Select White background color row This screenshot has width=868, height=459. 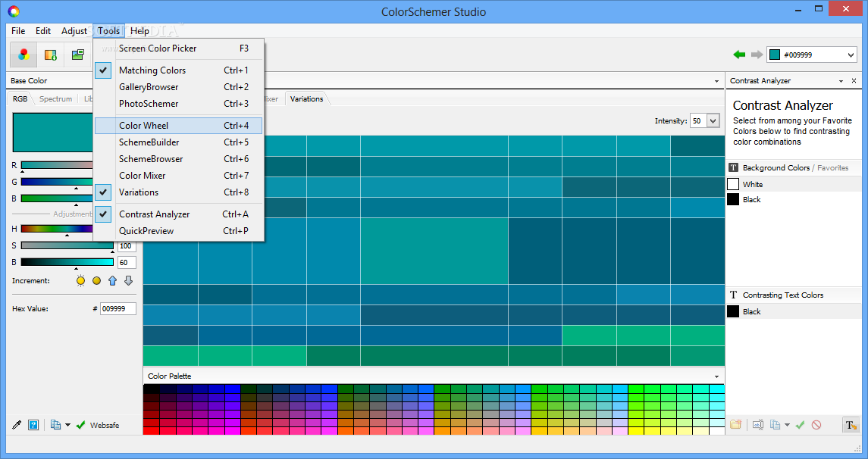coord(794,184)
